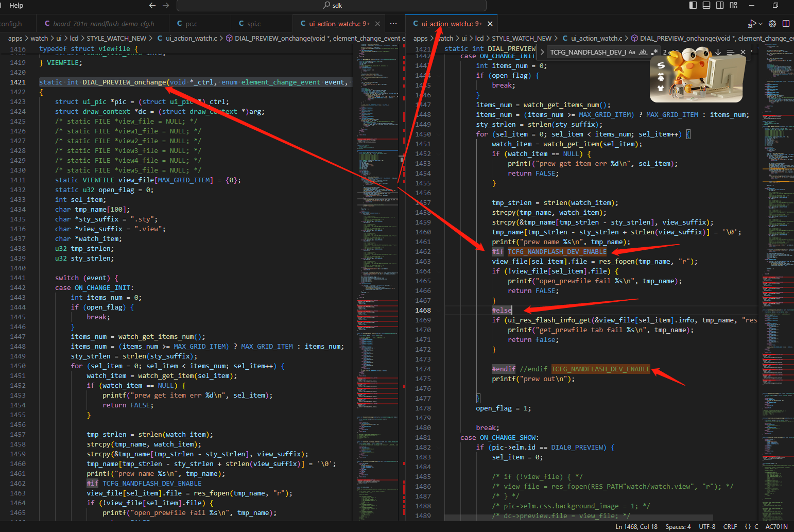Image resolution: width=794 pixels, height=532 pixels.
Task: Select the watch folder in the left breadcrumb
Action: coord(39,38)
